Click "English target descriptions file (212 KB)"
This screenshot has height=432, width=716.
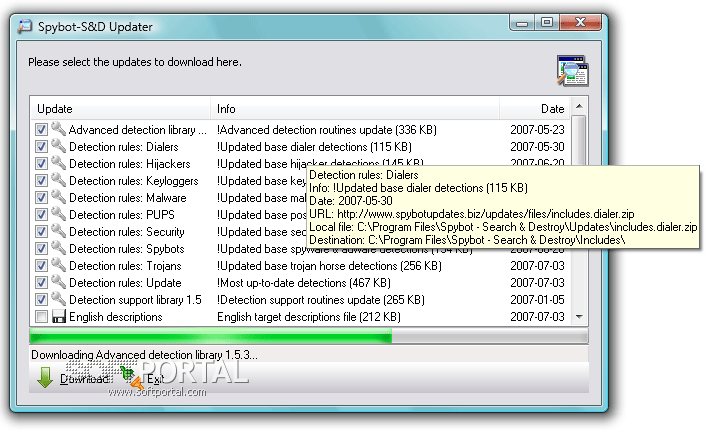[309, 317]
